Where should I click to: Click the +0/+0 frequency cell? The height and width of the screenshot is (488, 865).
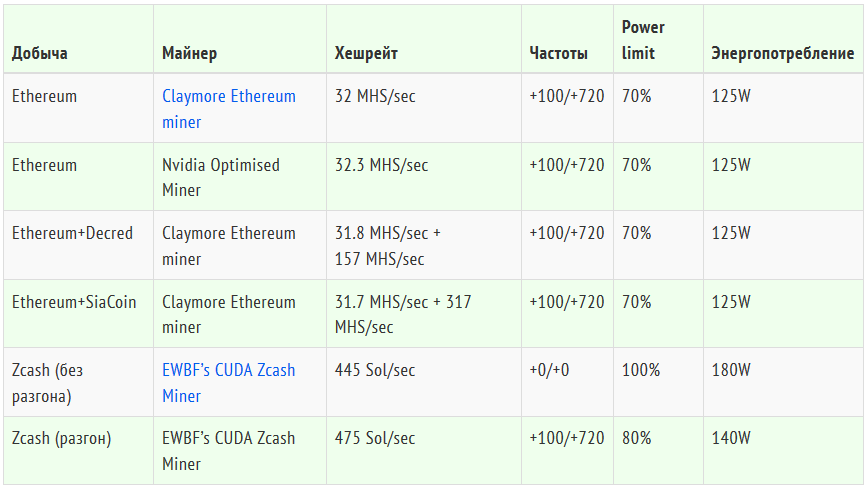click(549, 370)
